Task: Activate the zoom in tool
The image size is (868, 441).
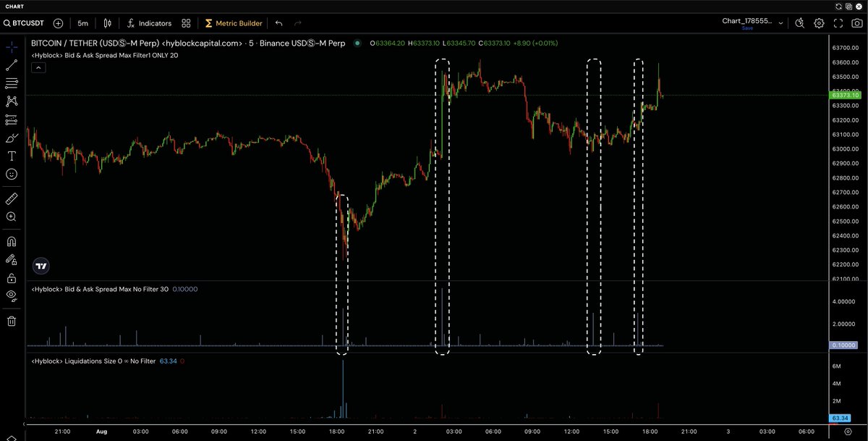Action: pos(12,217)
